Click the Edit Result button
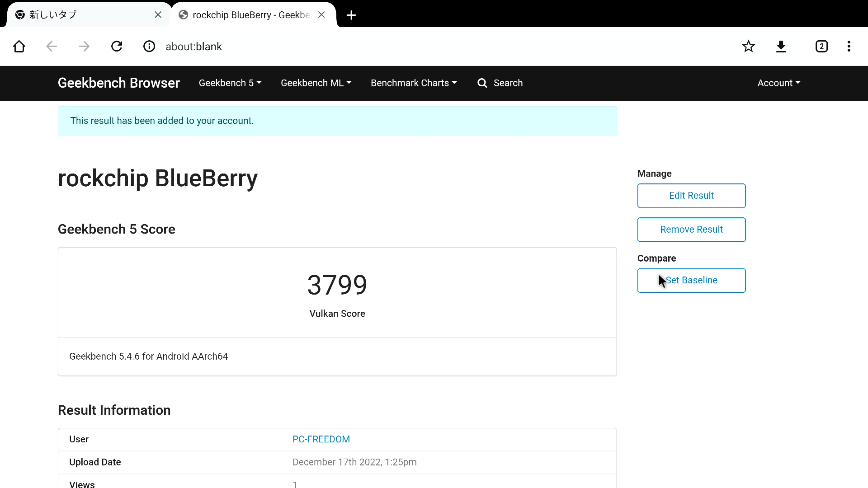Screen dimensions: 868x488 [x=691, y=196]
